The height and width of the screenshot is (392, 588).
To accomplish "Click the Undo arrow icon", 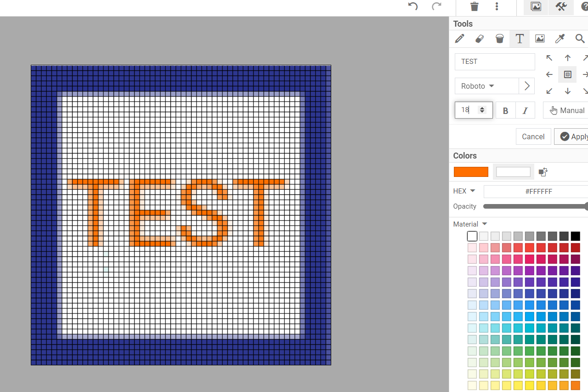I will (413, 6).
